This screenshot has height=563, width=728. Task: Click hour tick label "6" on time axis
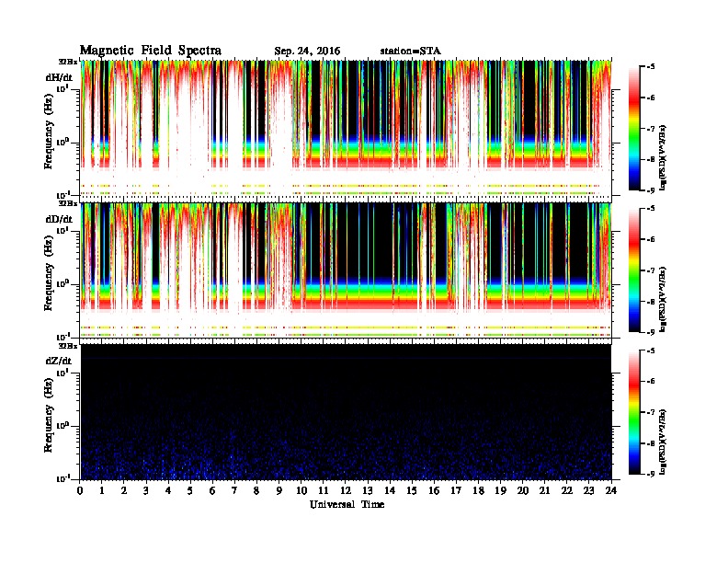[x=212, y=490]
